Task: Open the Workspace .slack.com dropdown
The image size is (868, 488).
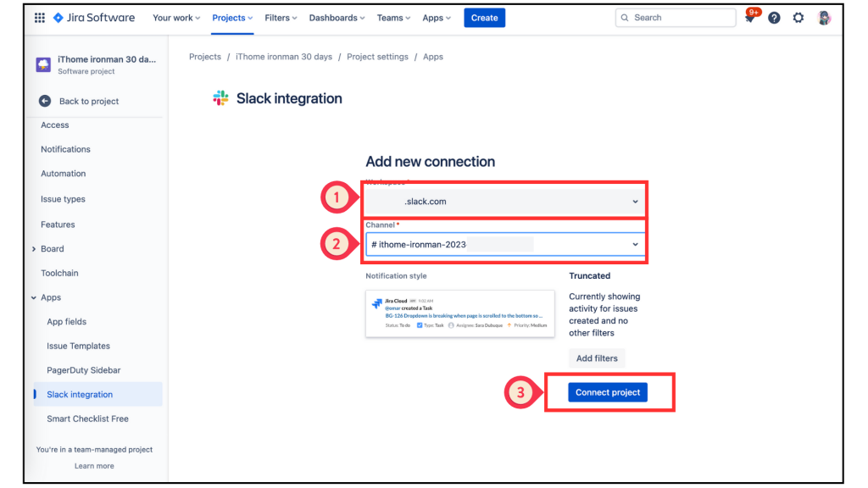Action: (505, 202)
